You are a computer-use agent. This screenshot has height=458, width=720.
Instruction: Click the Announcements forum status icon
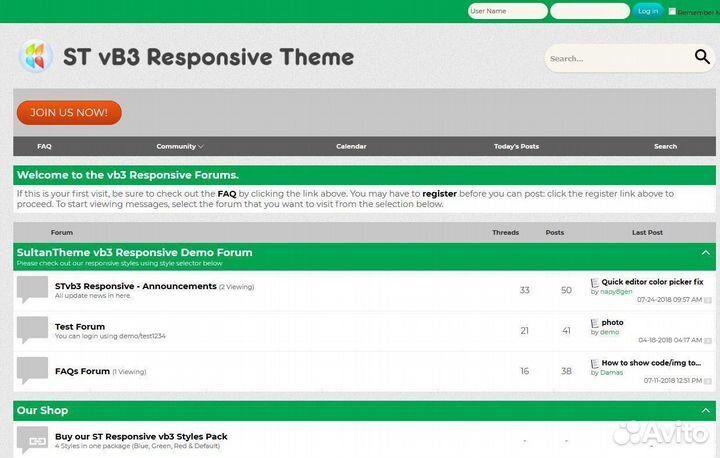tap(32, 289)
